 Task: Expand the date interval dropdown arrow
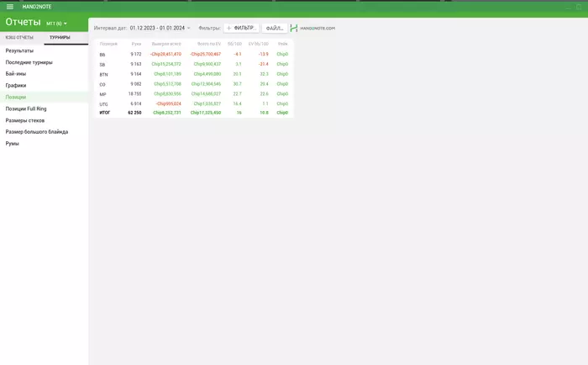(x=189, y=28)
